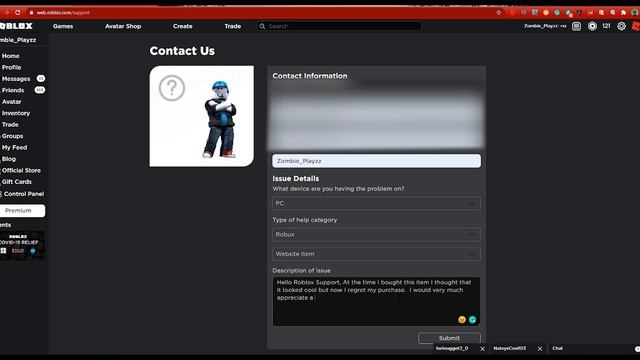Click the Roblox logo in the header

[x=16, y=26]
